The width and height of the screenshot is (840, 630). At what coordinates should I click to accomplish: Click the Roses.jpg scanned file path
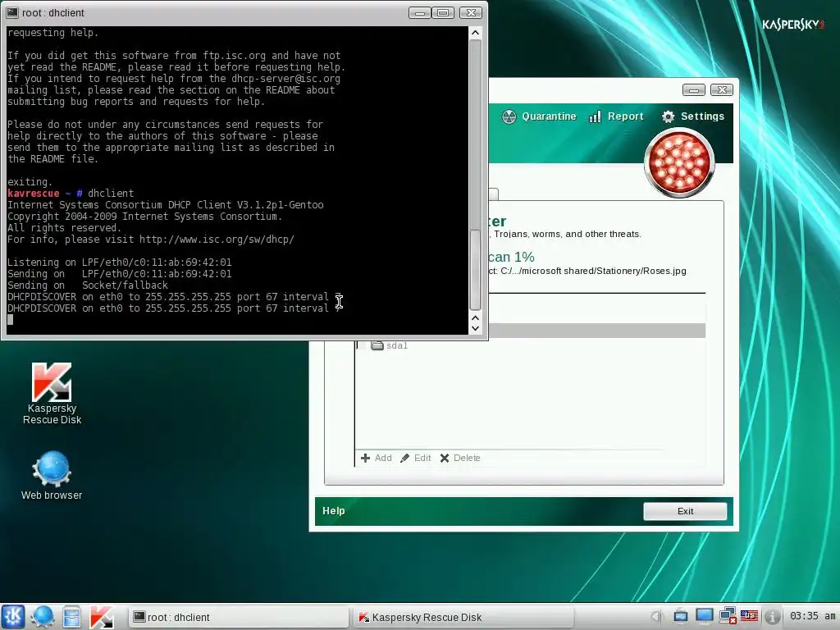587,271
